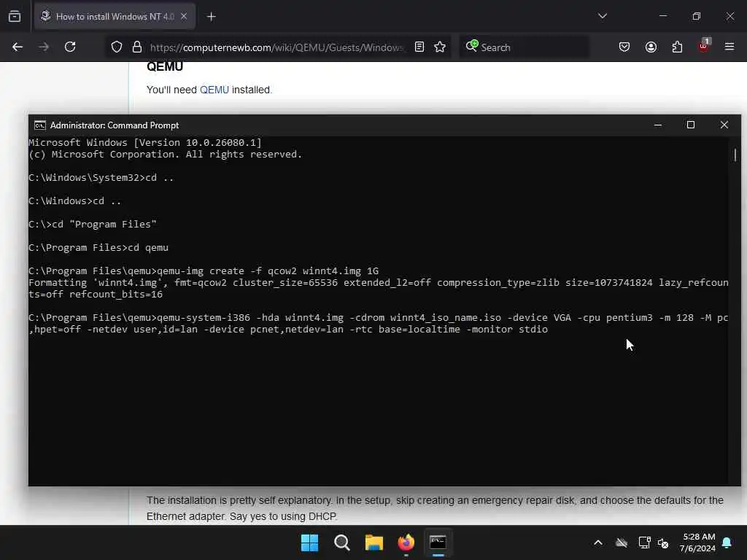Click the 'cd "Program Files"' command line
Image resolution: width=747 pixels, height=560 pixels.
93,225
